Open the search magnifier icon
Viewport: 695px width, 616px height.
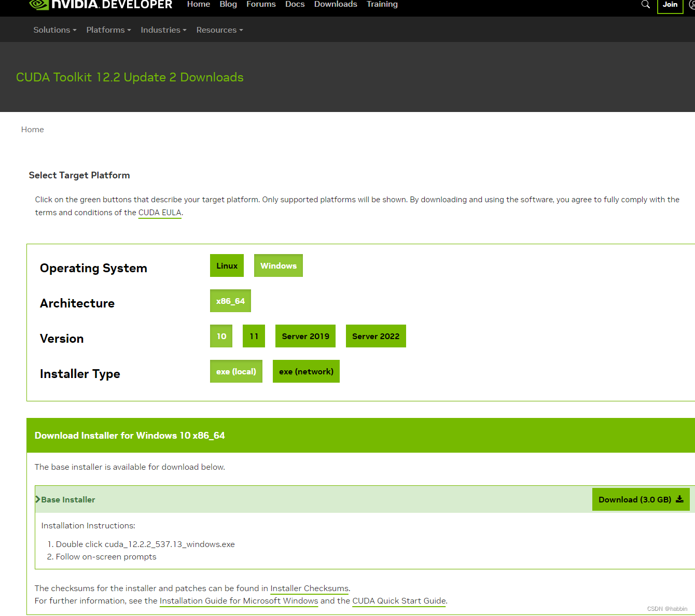[x=646, y=4]
